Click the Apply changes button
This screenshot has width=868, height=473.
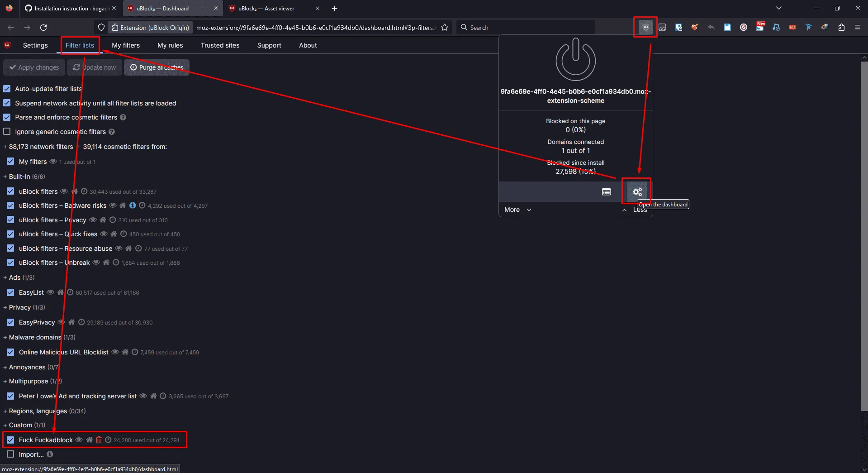[34, 67]
